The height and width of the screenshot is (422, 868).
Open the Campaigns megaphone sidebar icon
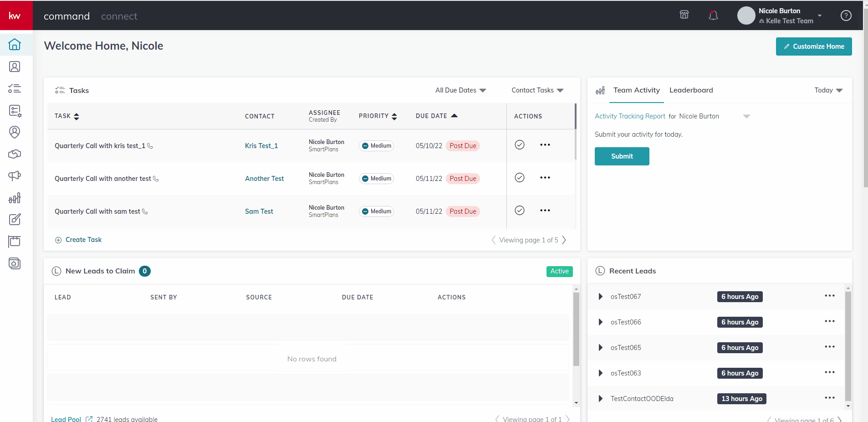[15, 176]
